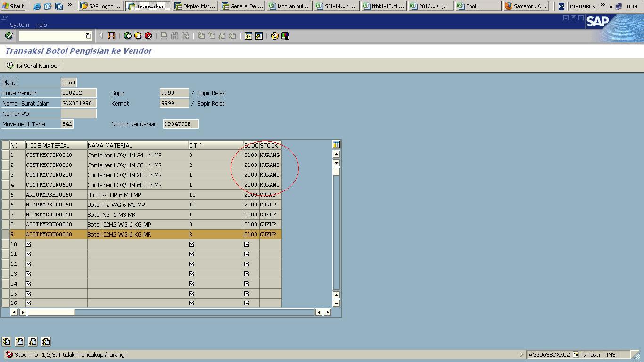The image size is (644, 362).
Task: Click the Plant input field
Action: 69,82
